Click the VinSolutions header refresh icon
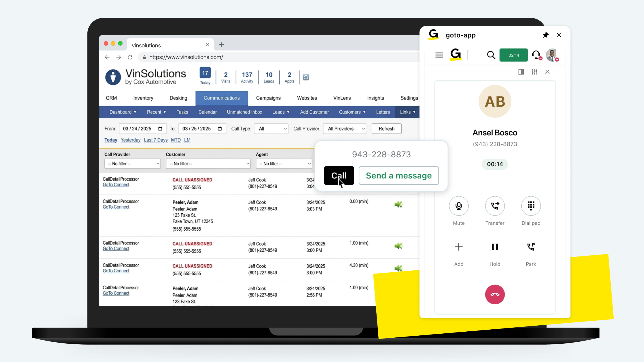The width and height of the screenshot is (644, 362). pos(306,77)
